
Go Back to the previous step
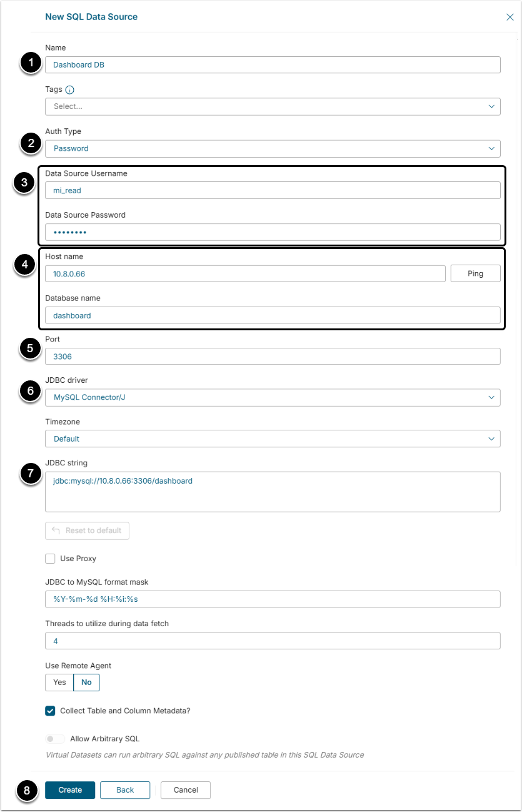[125, 790]
